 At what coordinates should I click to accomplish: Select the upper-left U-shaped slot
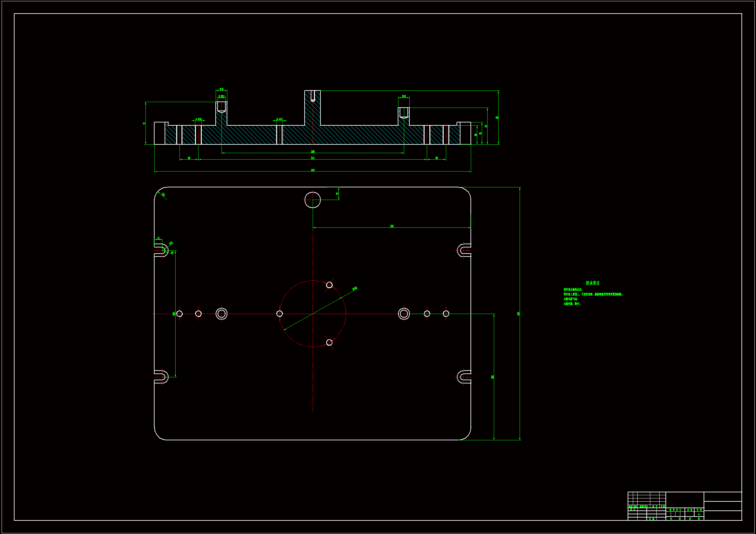(161, 250)
